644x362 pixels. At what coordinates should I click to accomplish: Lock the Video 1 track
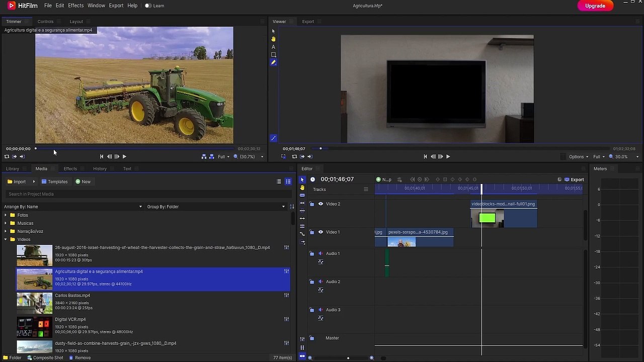tap(311, 232)
